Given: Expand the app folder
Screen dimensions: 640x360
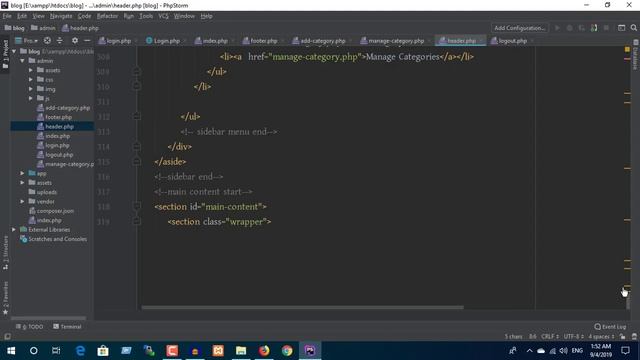Looking at the screenshot, I should pos(22,173).
